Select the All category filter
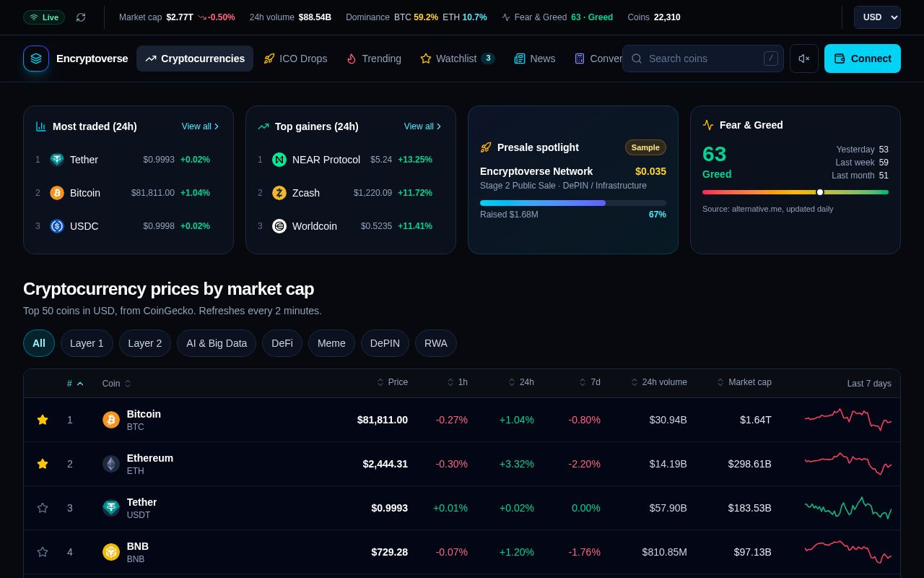924x578 pixels. (x=39, y=343)
